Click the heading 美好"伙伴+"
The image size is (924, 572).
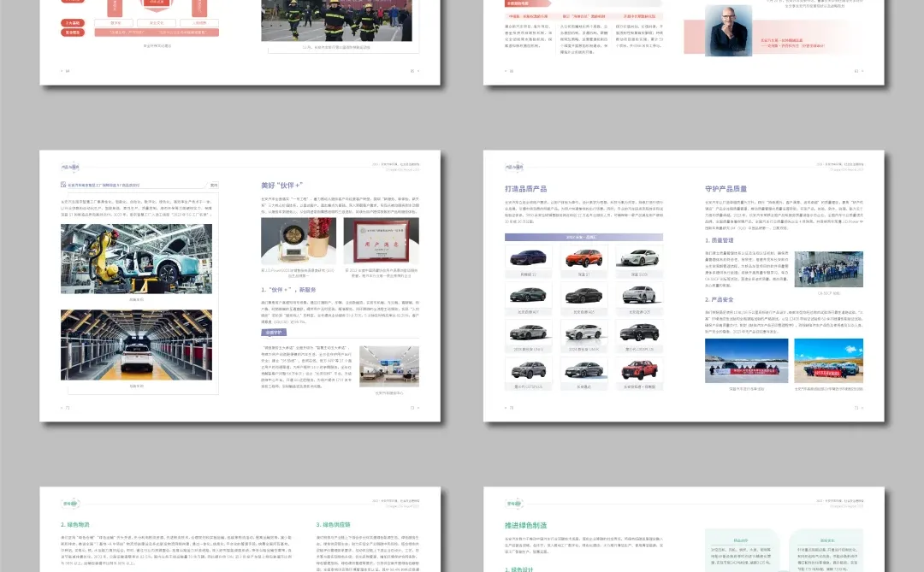coord(281,185)
